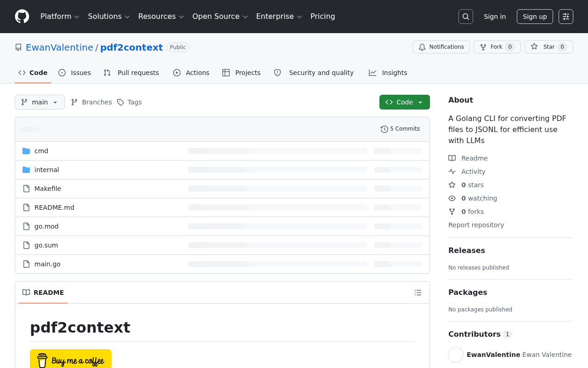The height and width of the screenshot is (368, 588).
Task: Click the go.sum file icon
Action: point(26,245)
